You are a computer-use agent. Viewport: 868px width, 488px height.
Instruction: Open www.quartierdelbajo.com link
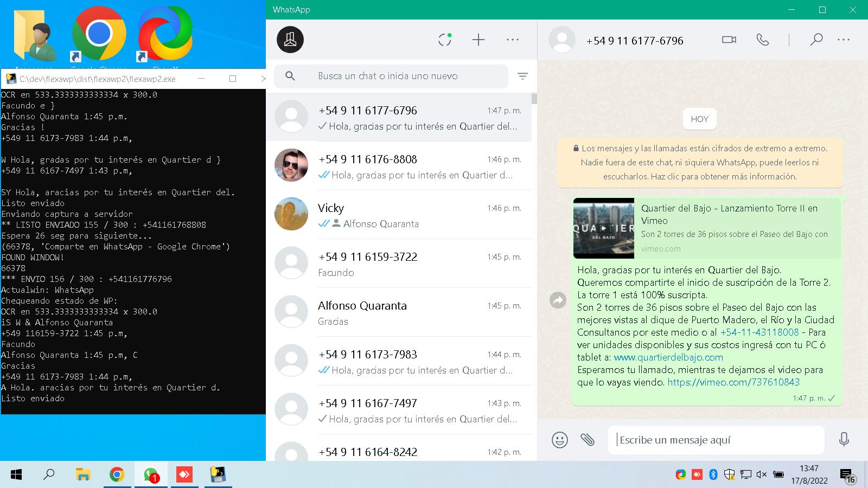tap(668, 357)
